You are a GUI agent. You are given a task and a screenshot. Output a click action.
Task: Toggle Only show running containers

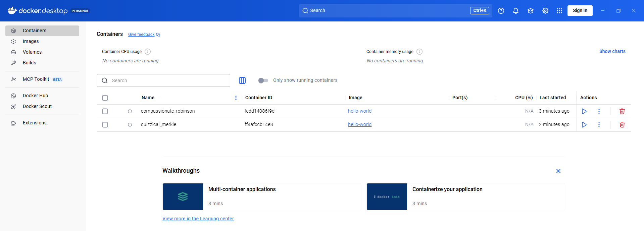coord(263,80)
